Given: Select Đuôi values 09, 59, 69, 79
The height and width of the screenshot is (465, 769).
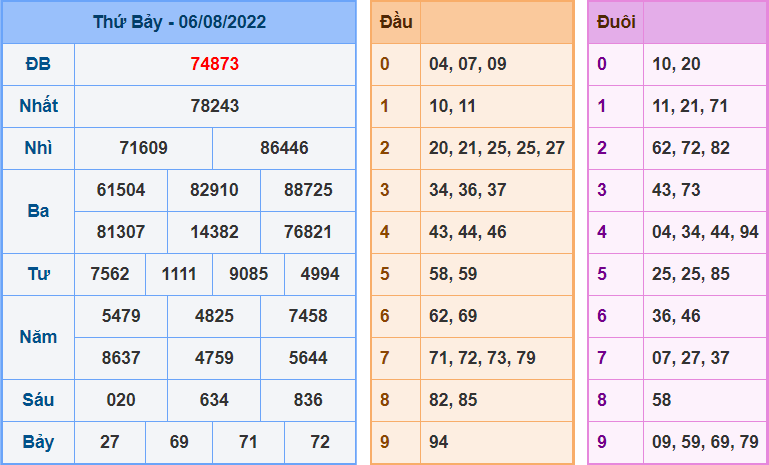Looking at the screenshot, I should (x=706, y=442).
